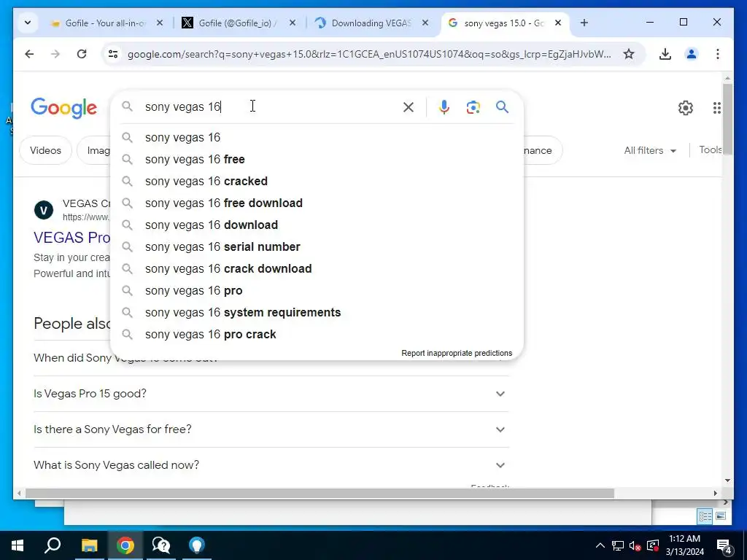The height and width of the screenshot is (560, 747).
Task: Open the network tray icon
Action: point(617,545)
